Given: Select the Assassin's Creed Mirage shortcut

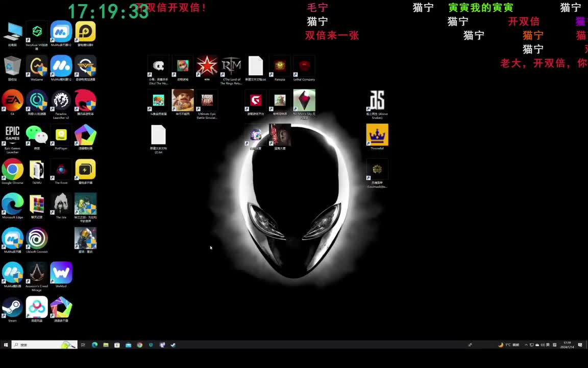Looking at the screenshot, I should 37,275.
